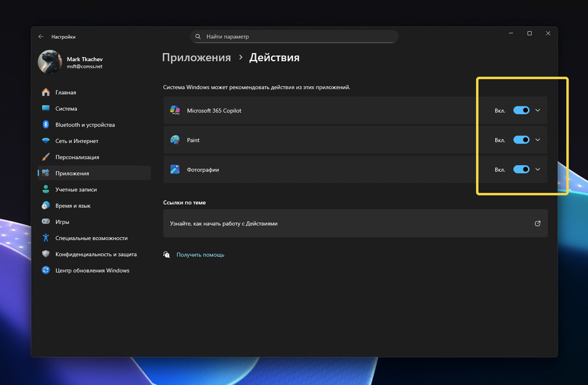This screenshot has height=385, width=588.
Task: Go to Время и язык section
Action: tap(95, 205)
